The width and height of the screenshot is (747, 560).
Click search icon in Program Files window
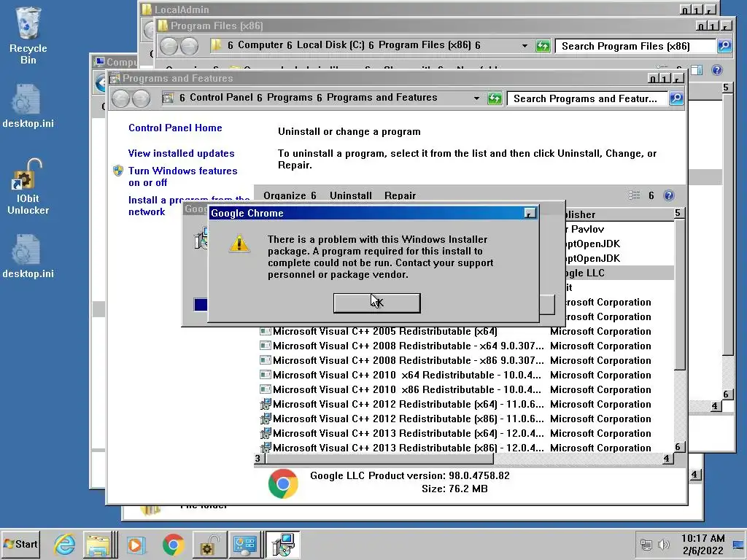[x=724, y=46]
